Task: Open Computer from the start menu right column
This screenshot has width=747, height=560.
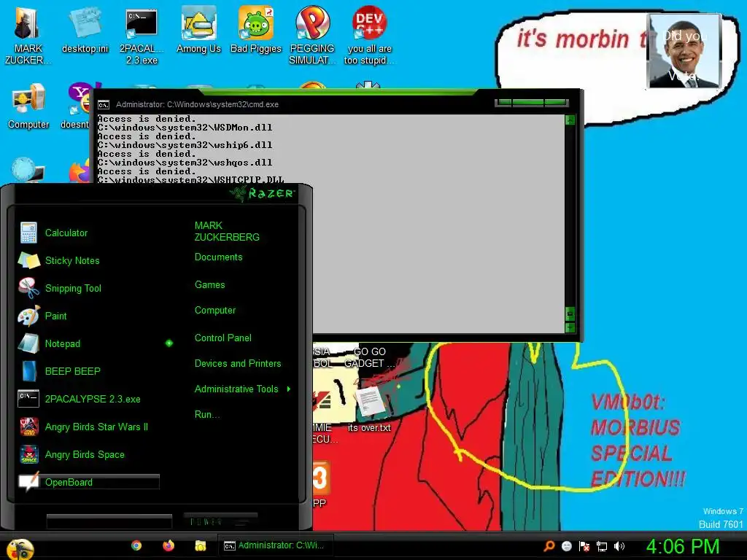Action: click(x=215, y=311)
